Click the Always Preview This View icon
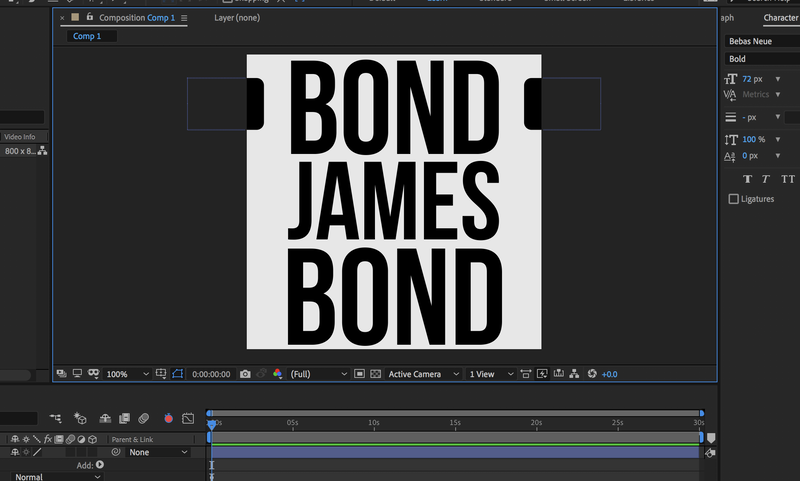The width and height of the screenshot is (800, 481). coord(61,374)
